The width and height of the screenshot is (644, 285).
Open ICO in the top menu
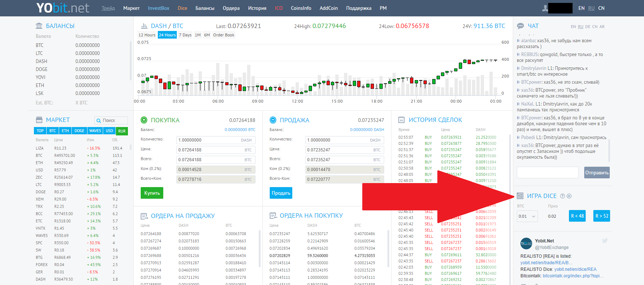(278, 8)
